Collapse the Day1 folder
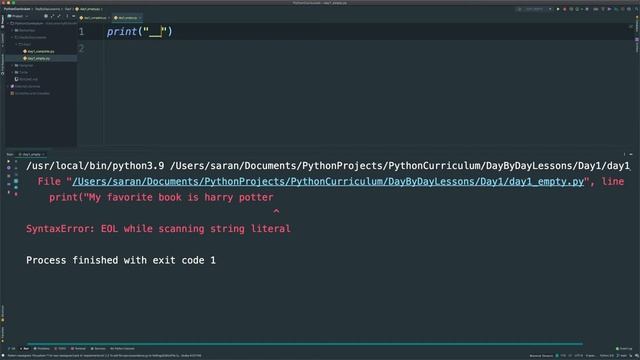 (16, 44)
